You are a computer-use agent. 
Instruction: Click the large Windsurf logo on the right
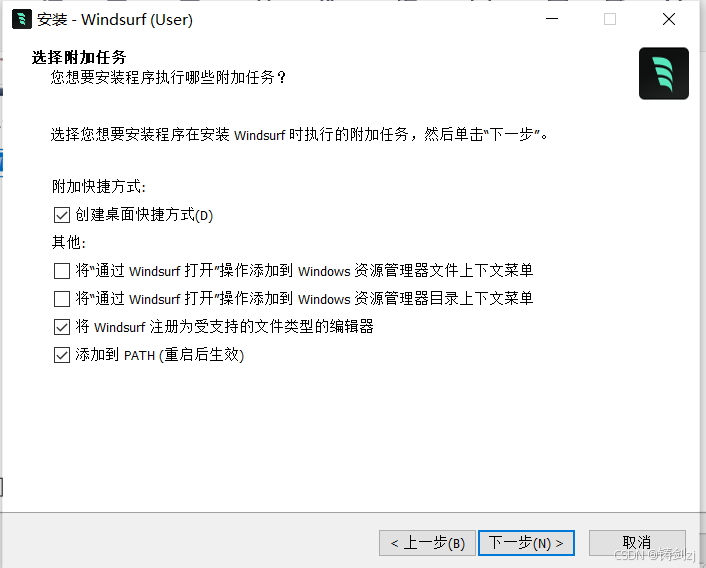[664, 73]
